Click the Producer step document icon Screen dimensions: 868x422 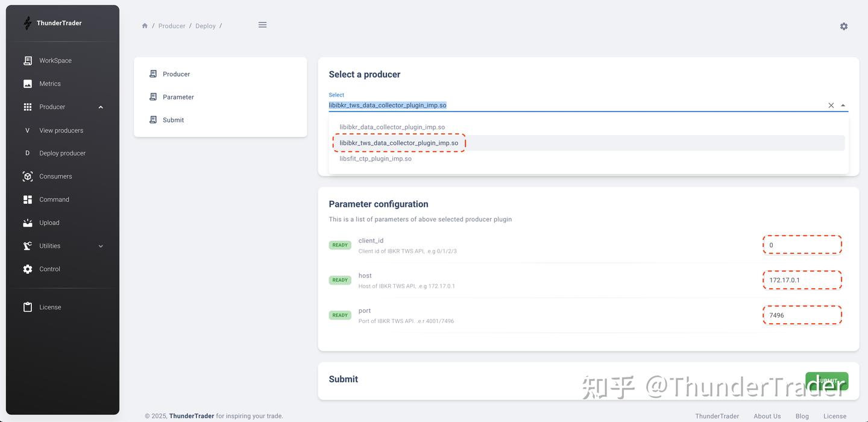[x=153, y=74]
